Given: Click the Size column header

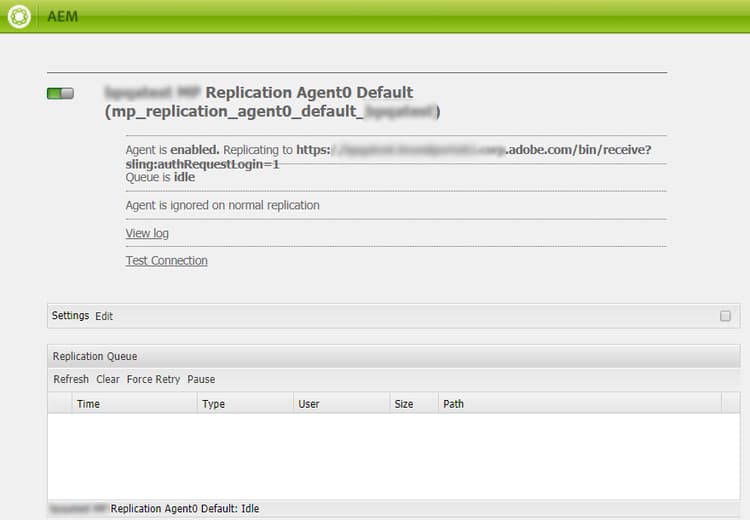Looking at the screenshot, I should point(404,404).
